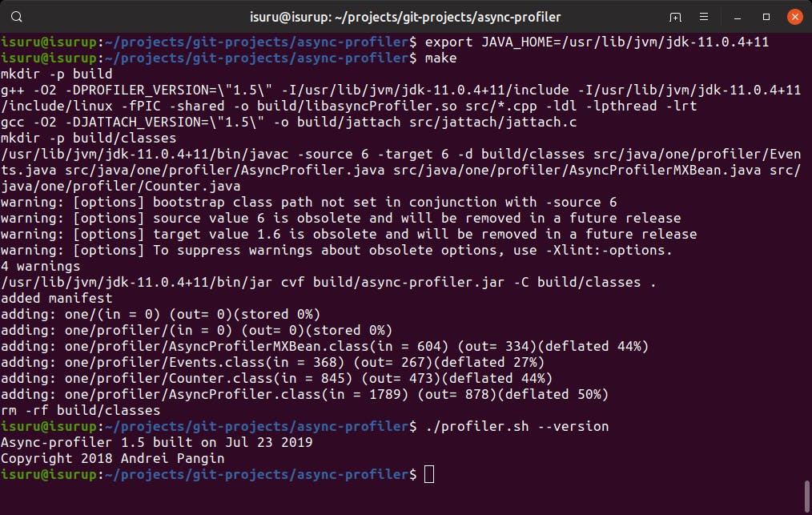Click the "4 warnings" output line
The width and height of the screenshot is (812, 515).
pos(41,266)
